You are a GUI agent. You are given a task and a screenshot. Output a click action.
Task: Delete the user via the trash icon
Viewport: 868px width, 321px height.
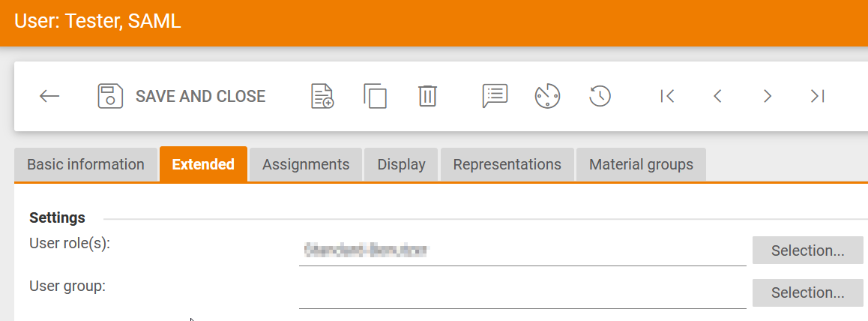[x=427, y=96]
